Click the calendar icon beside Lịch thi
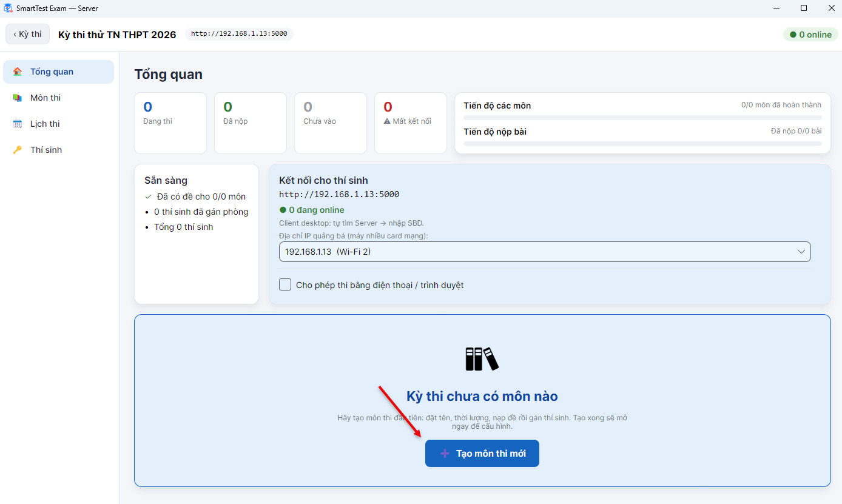 click(x=18, y=124)
